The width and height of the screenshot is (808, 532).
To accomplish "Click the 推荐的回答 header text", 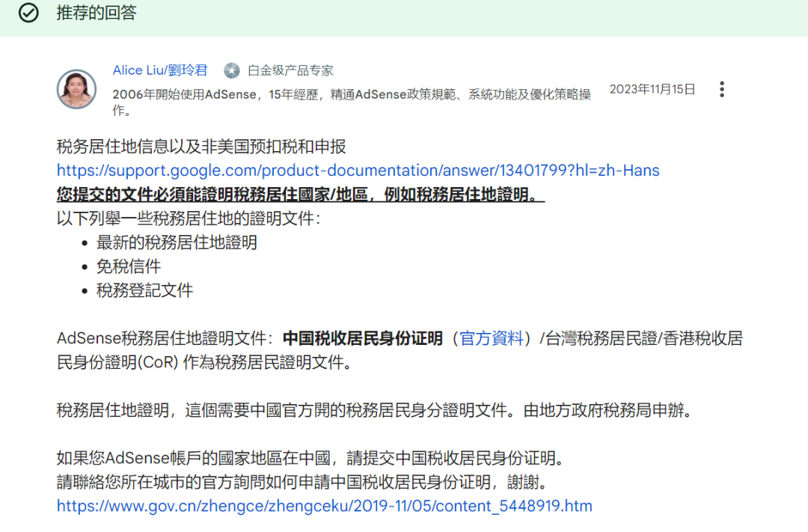I will tap(97, 13).
